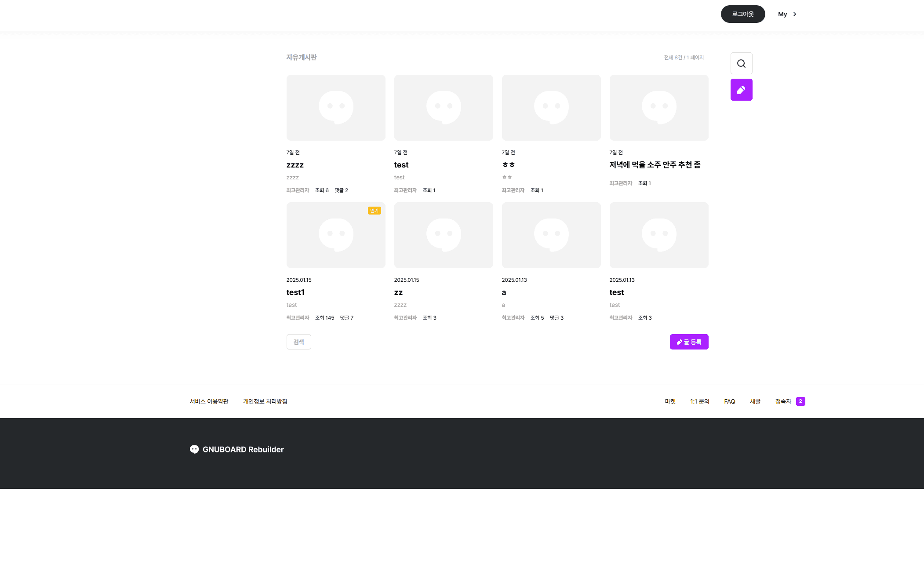The width and height of the screenshot is (924, 568).
Task: Open 새글 footer menu item
Action: [755, 401]
